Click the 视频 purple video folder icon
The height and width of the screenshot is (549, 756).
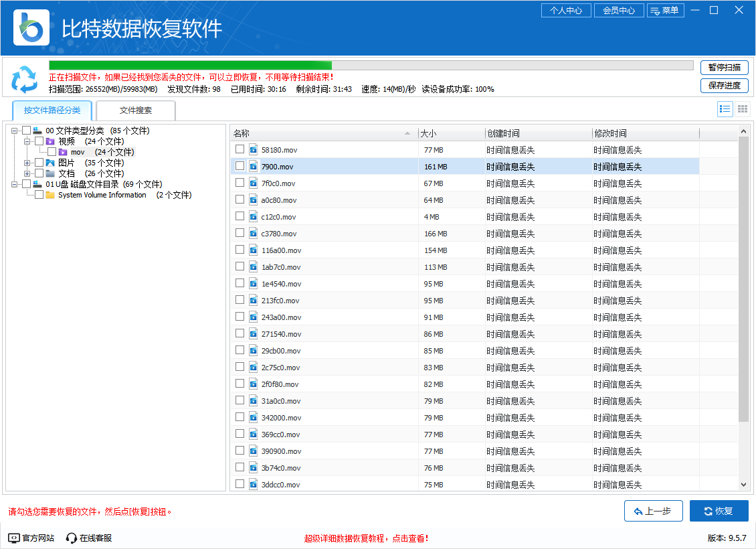[50, 141]
